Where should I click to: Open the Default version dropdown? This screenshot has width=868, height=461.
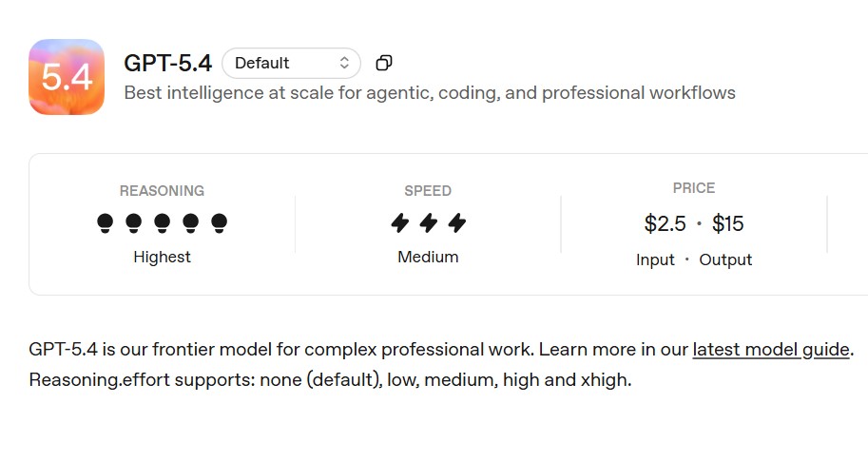click(291, 64)
